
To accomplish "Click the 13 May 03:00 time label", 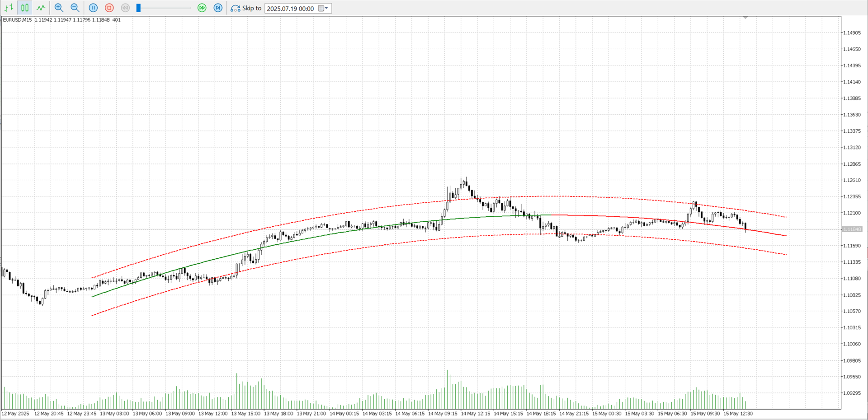I will pyautogui.click(x=114, y=414).
